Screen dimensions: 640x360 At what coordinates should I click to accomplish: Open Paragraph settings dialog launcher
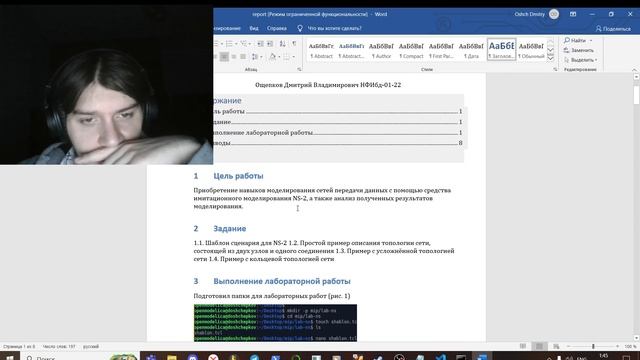[x=299, y=69]
